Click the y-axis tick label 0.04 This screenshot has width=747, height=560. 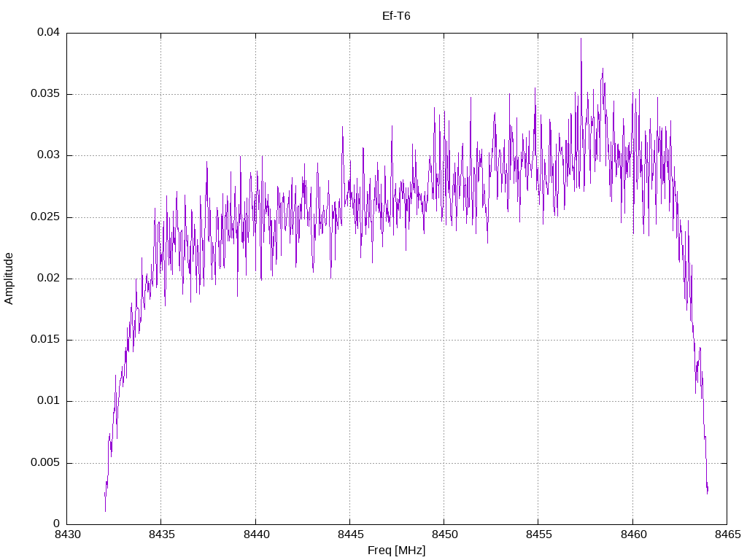[49, 32]
